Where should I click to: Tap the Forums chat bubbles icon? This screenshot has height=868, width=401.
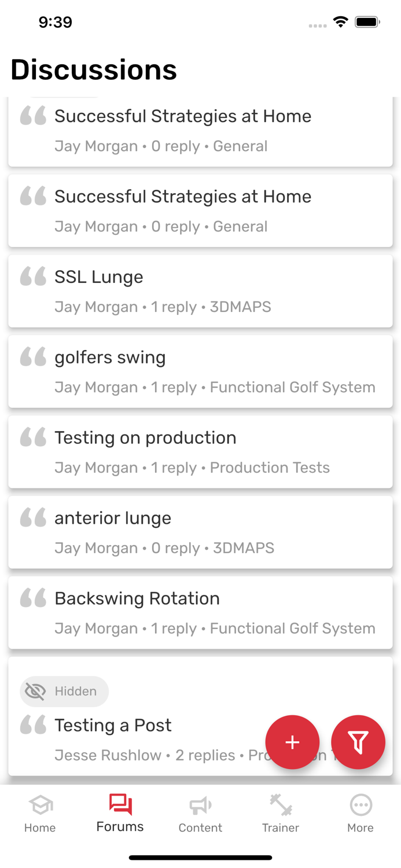click(120, 804)
